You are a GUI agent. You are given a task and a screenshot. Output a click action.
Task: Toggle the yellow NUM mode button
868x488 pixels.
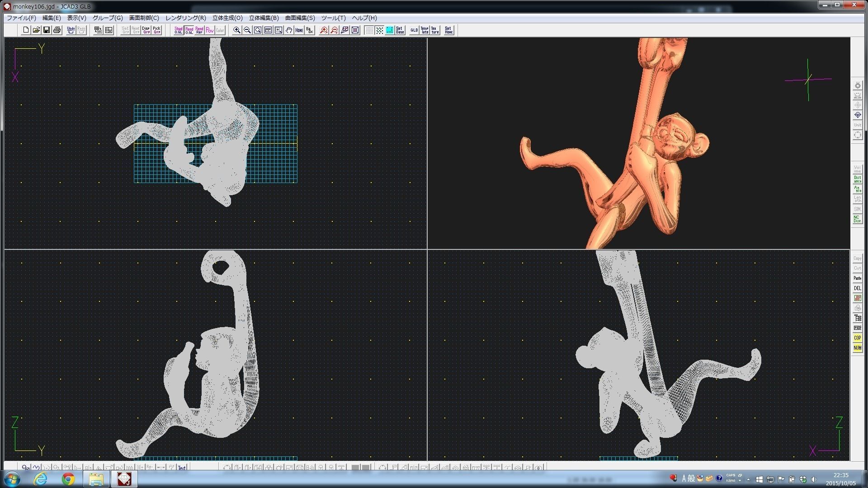tap(857, 348)
